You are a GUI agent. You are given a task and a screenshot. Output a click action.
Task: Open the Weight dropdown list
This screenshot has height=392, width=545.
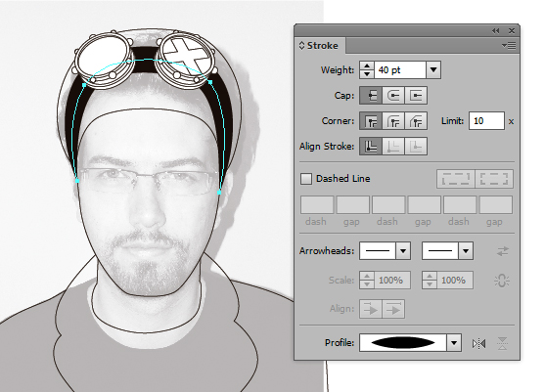[433, 70]
